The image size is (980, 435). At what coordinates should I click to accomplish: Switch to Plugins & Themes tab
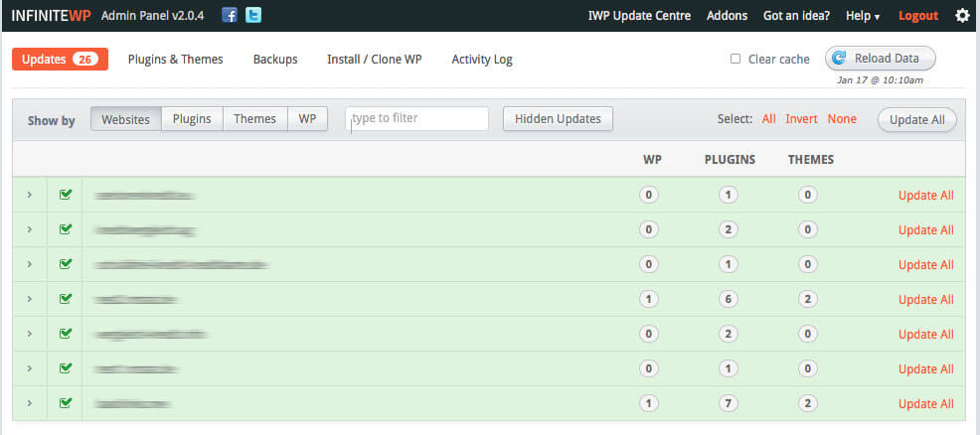coord(176,60)
